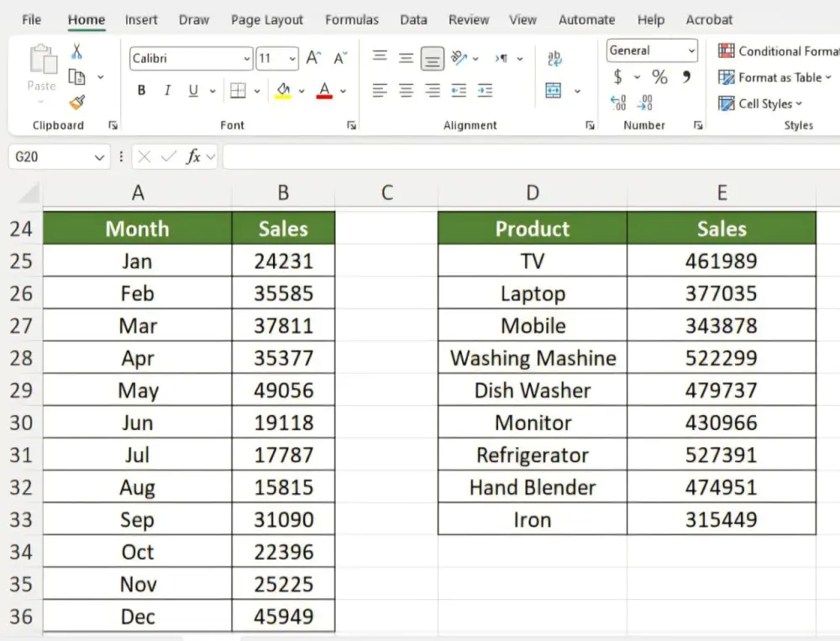Image resolution: width=840 pixels, height=641 pixels.
Task: Decrease font size with small A
Action: (x=340, y=58)
